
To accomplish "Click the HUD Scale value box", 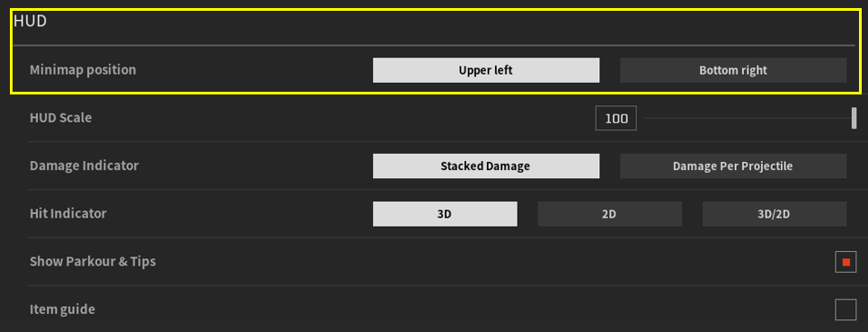I will [x=616, y=118].
